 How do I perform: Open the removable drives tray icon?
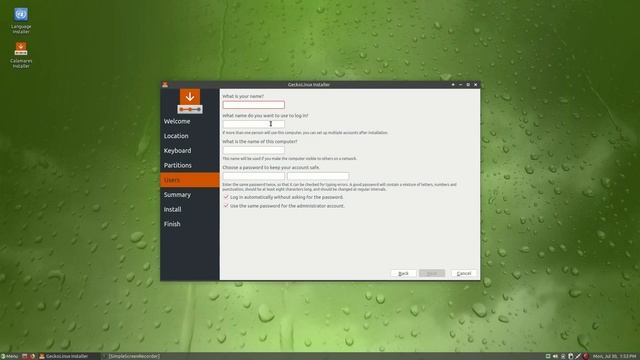[571, 356]
